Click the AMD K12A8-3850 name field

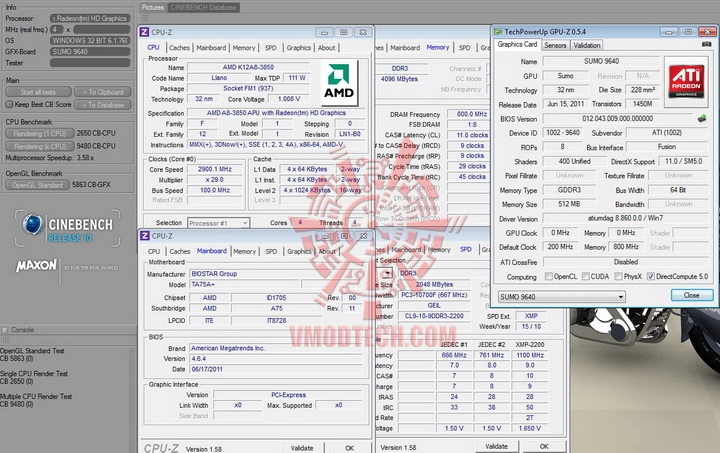click(x=248, y=67)
